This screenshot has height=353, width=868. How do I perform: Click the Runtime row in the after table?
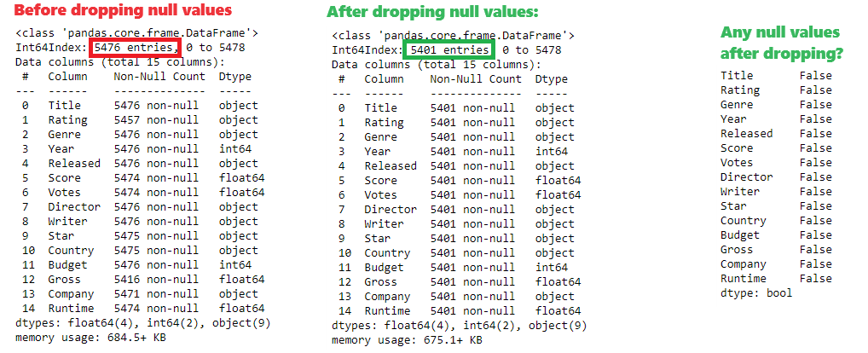tap(460, 311)
